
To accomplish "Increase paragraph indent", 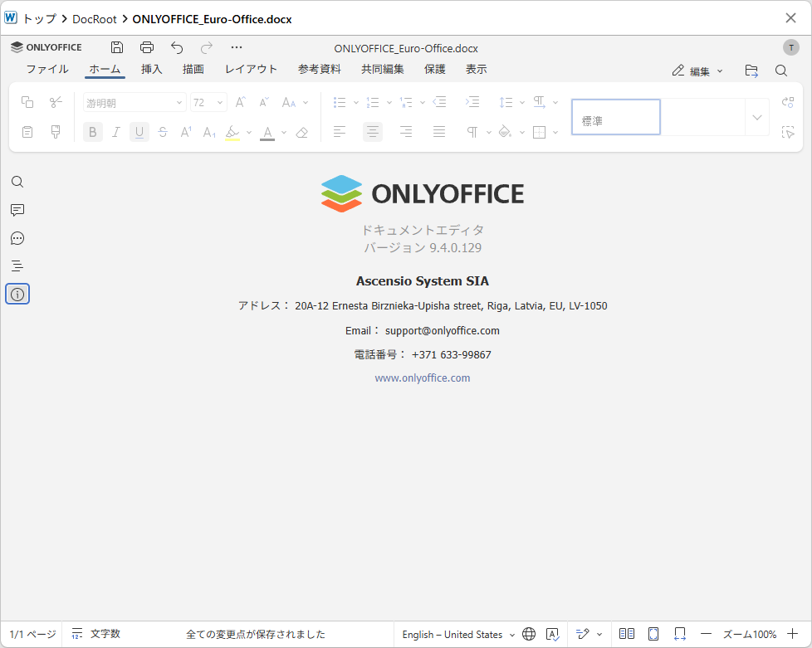I will pos(472,102).
